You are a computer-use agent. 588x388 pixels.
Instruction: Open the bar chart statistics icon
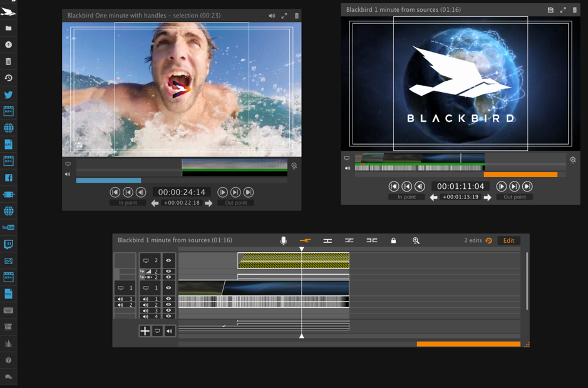pyautogui.click(x=8, y=344)
